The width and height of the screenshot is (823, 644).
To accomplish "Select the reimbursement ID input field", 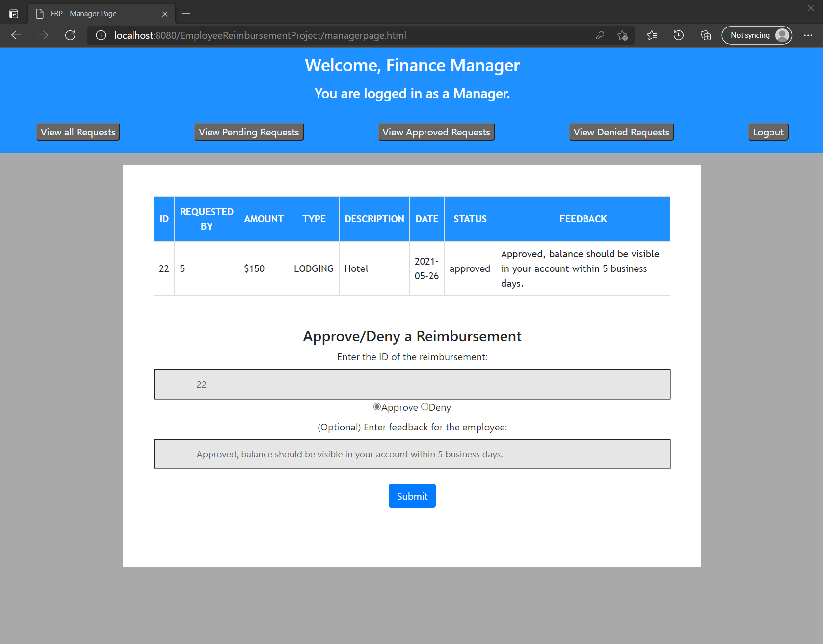I will click(x=412, y=384).
